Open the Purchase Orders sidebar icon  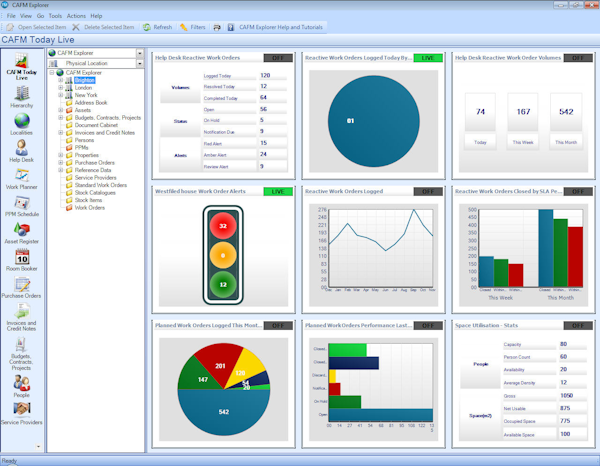(22, 284)
